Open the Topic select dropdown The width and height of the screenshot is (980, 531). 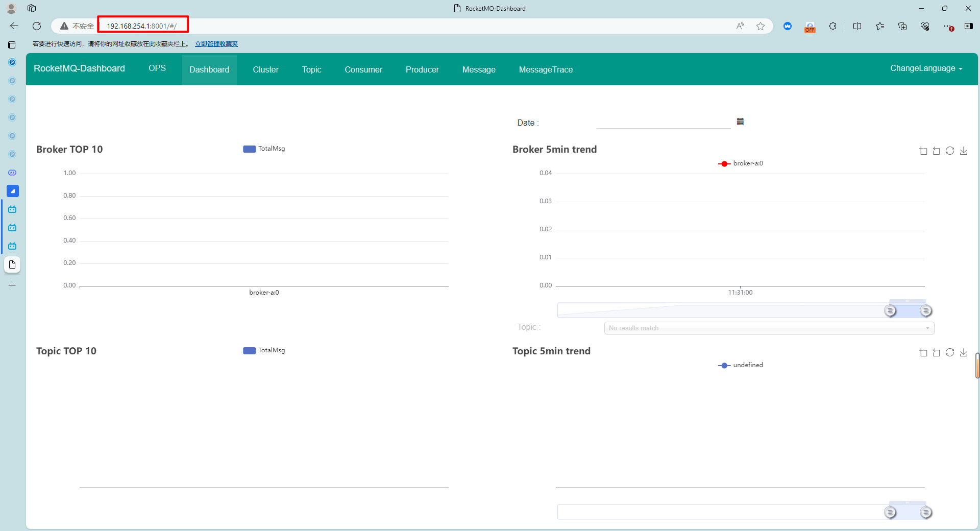[769, 328]
